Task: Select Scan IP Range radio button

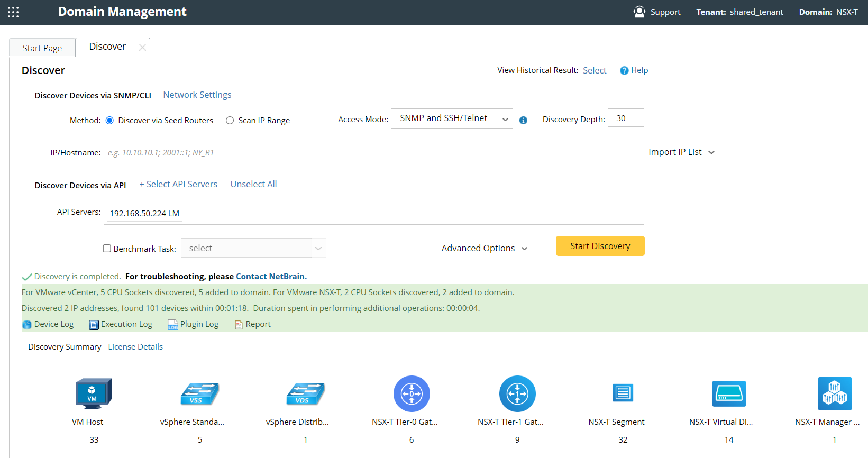Action: 230,121
